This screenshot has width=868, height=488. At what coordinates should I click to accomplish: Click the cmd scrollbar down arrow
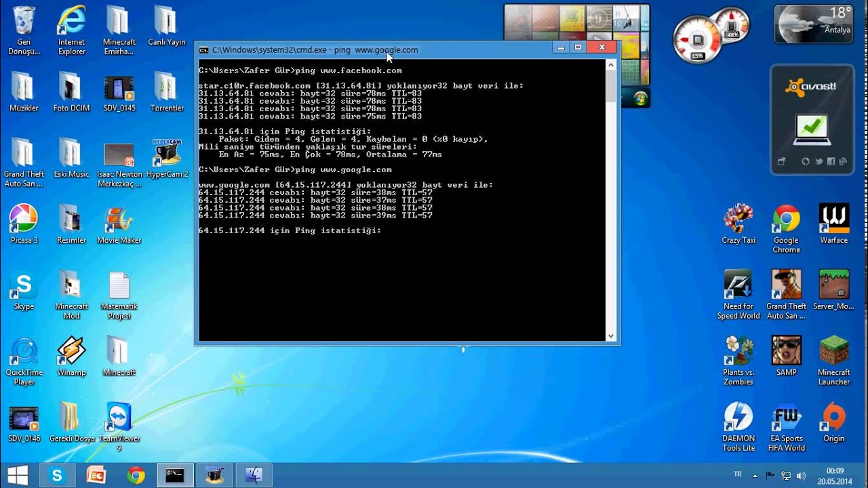coord(610,335)
